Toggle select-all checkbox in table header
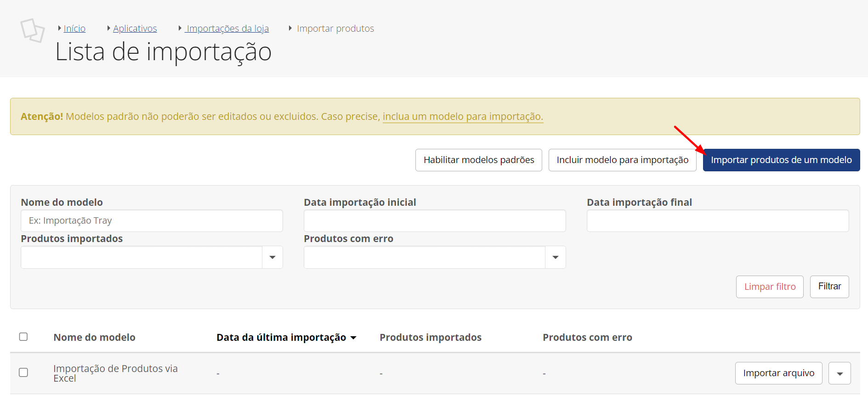 pos(23,337)
